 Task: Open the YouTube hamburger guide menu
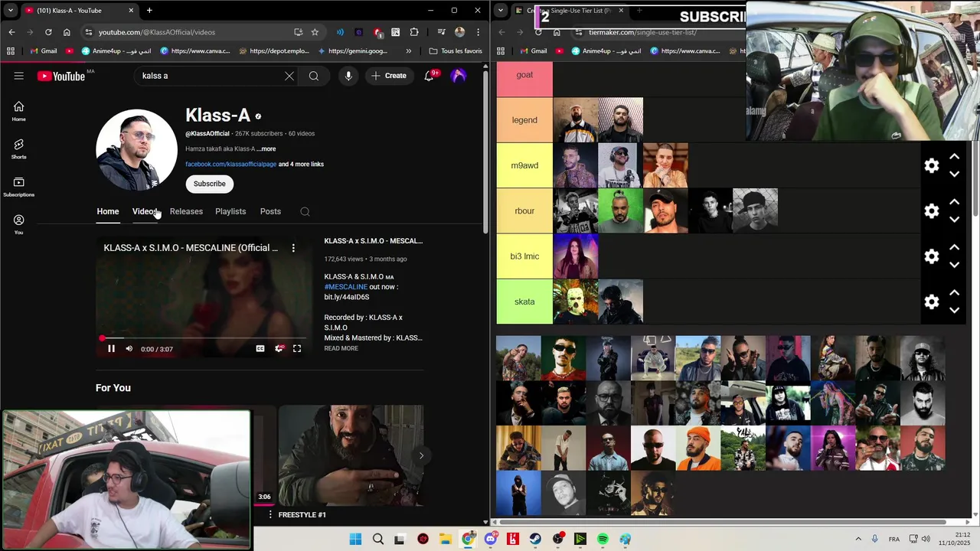tap(18, 76)
